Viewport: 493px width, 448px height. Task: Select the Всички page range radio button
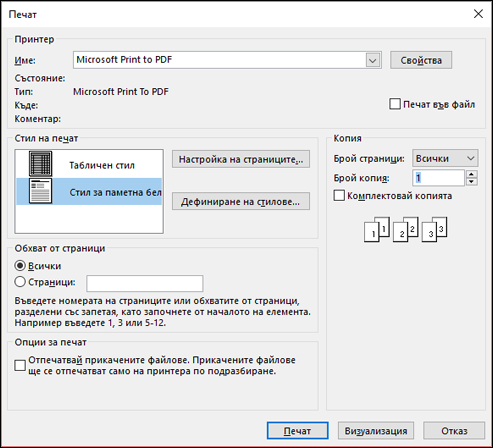(x=20, y=265)
